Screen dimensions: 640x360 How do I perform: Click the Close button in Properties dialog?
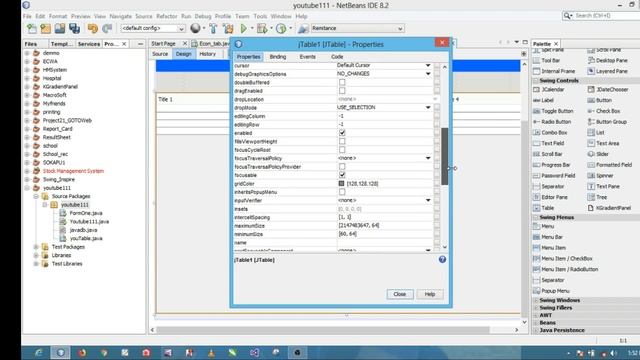[x=400, y=294]
